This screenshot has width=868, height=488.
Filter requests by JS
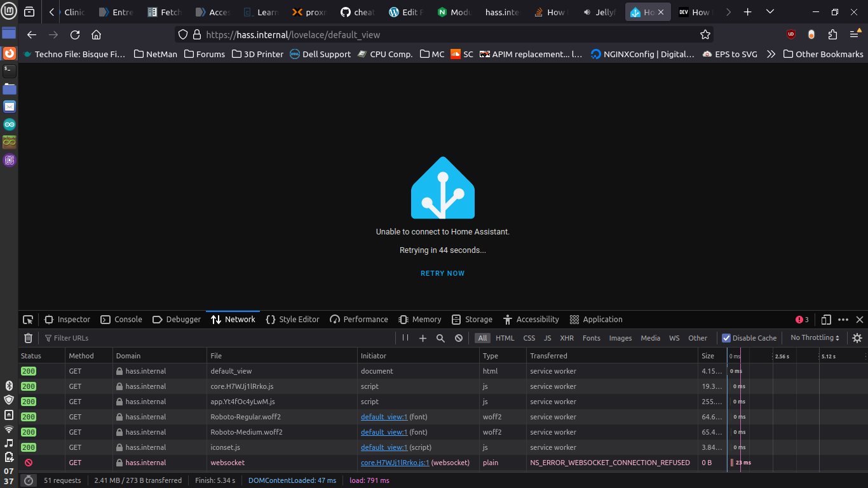pos(548,338)
